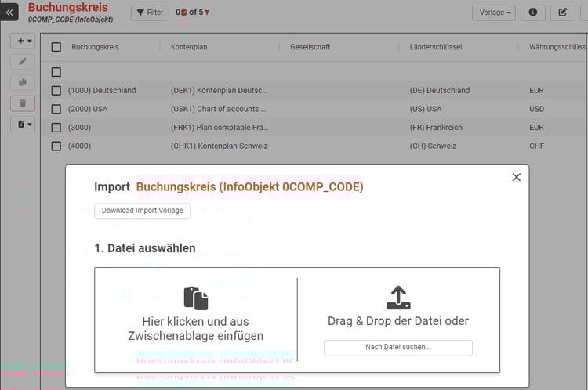The height and width of the screenshot is (390, 588).
Task: Open the file import/export dropdown in left toolbar
Action: point(23,124)
